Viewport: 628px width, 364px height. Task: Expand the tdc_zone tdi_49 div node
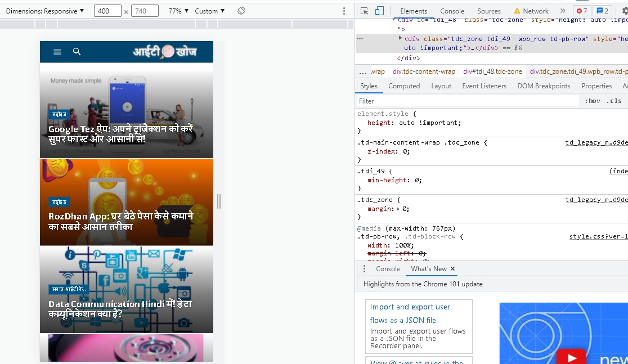(400, 38)
